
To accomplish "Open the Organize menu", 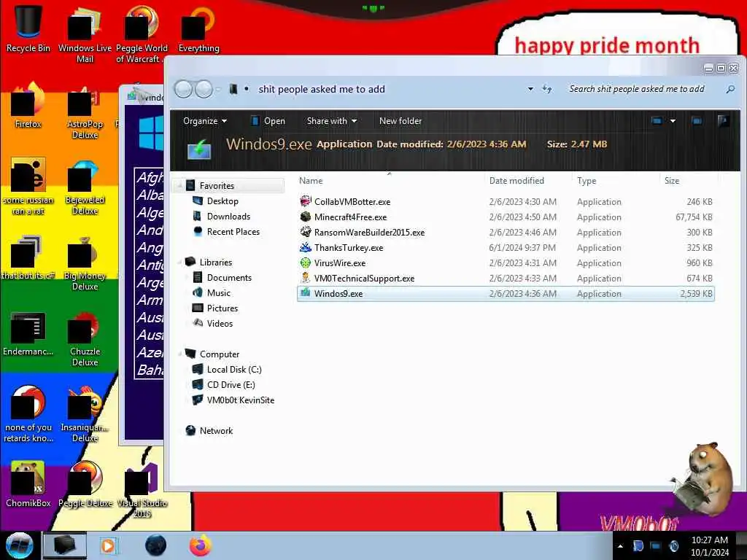I will (x=205, y=121).
